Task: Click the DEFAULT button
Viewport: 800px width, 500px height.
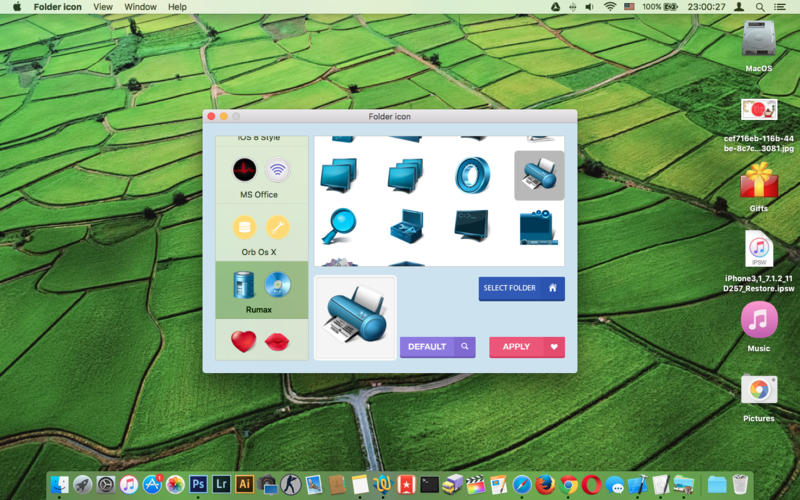Action: click(438, 347)
